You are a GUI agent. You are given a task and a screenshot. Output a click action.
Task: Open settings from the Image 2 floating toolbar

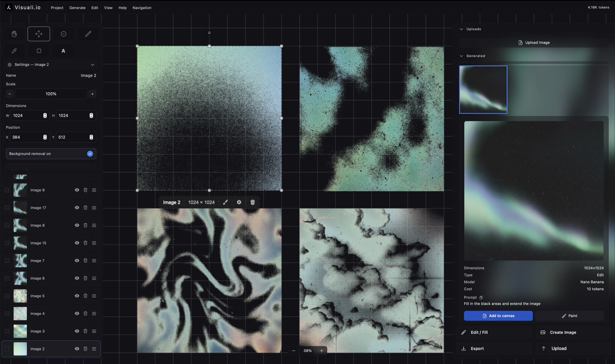[239, 202]
